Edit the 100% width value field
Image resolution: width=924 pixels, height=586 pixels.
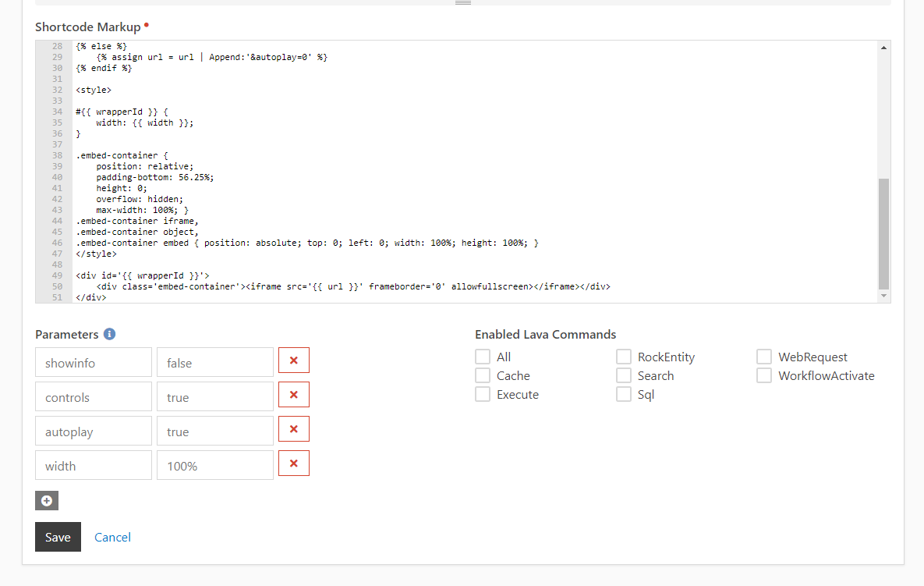click(215, 465)
